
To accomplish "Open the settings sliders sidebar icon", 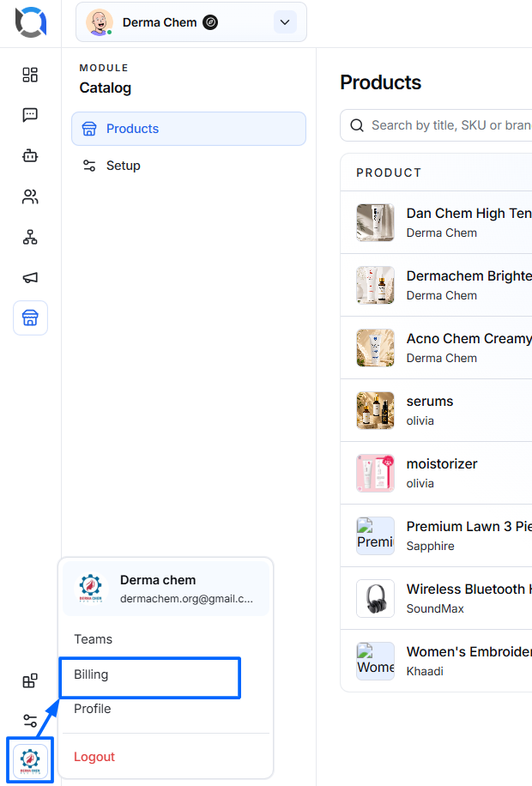I will [30, 721].
